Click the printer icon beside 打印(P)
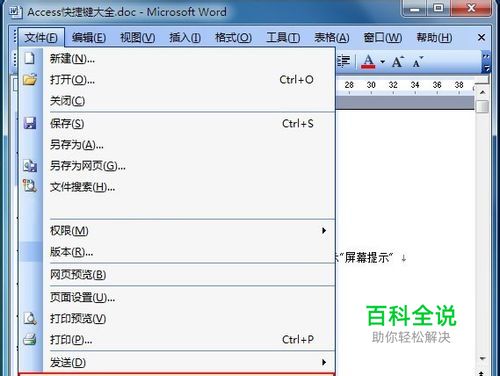 [30, 339]
